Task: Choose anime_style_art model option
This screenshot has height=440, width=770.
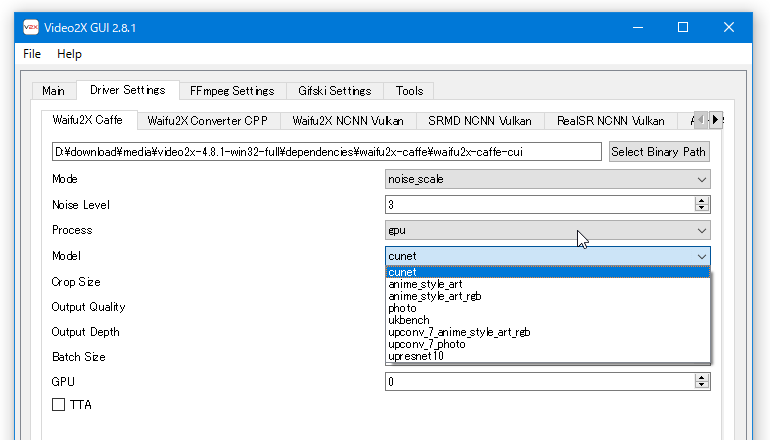Action: click(548, 284)
